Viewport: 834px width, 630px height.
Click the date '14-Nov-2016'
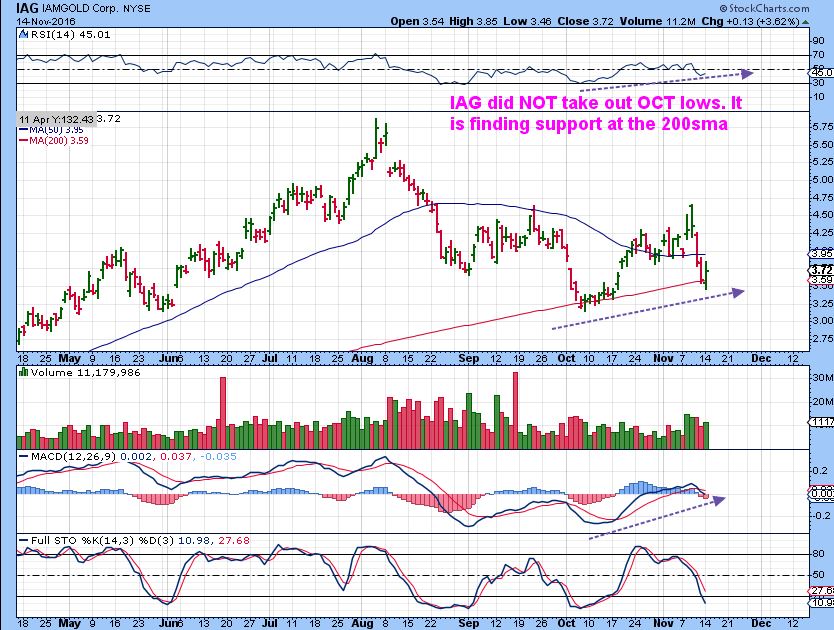pyautogui.click(x=46, y=22)
